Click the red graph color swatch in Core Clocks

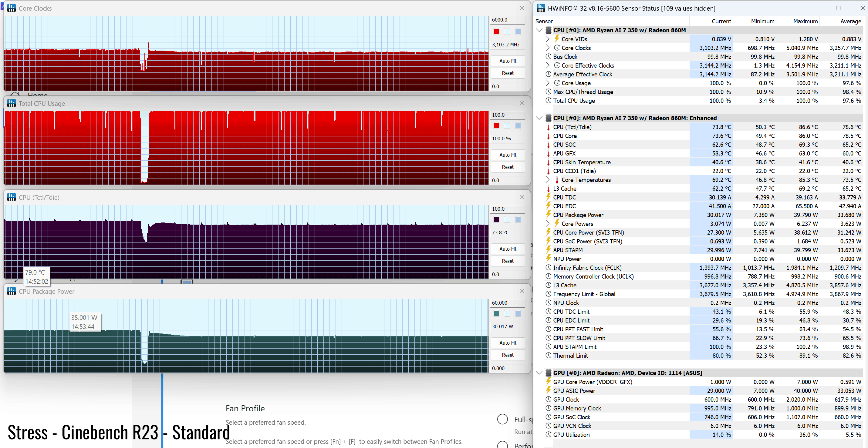496,32
